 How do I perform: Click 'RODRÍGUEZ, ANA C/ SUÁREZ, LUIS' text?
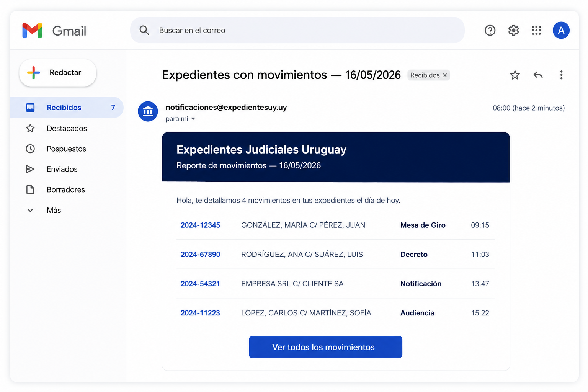[x=302, y=255]
